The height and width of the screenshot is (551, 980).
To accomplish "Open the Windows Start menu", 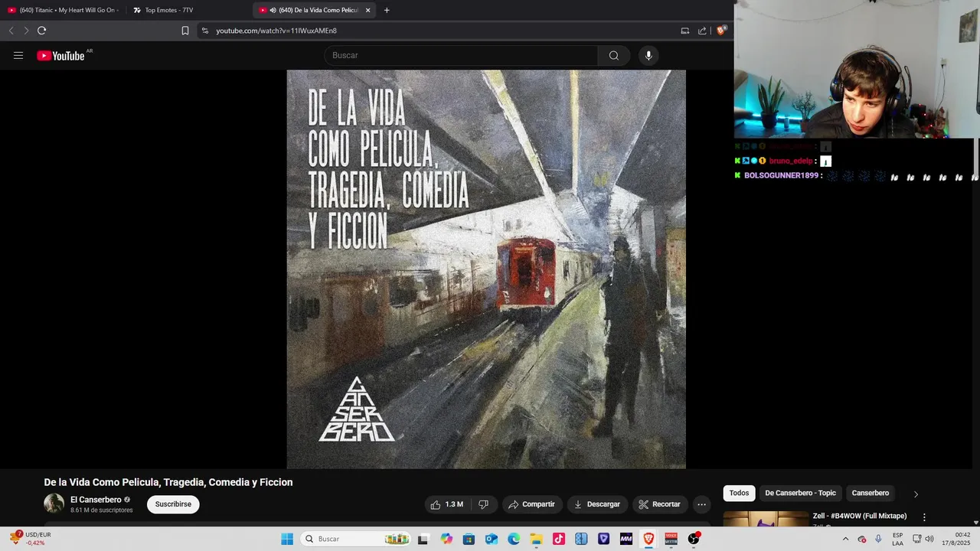I will [287, 539].
